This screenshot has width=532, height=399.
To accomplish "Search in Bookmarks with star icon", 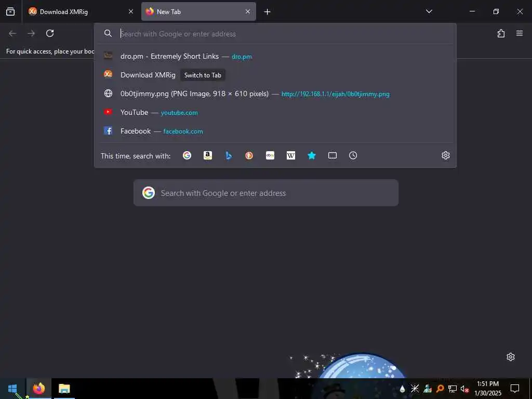I will pyautogui.click(x=312, y=155).
